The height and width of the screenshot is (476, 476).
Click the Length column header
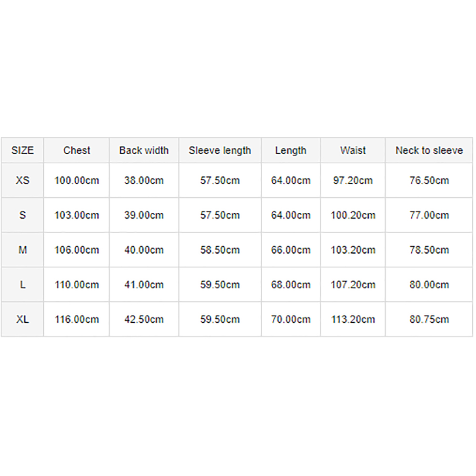point(291,150)
